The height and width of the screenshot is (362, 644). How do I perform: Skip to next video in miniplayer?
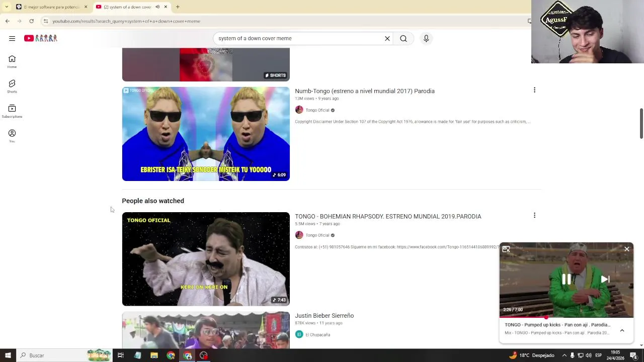coord(605,280)
